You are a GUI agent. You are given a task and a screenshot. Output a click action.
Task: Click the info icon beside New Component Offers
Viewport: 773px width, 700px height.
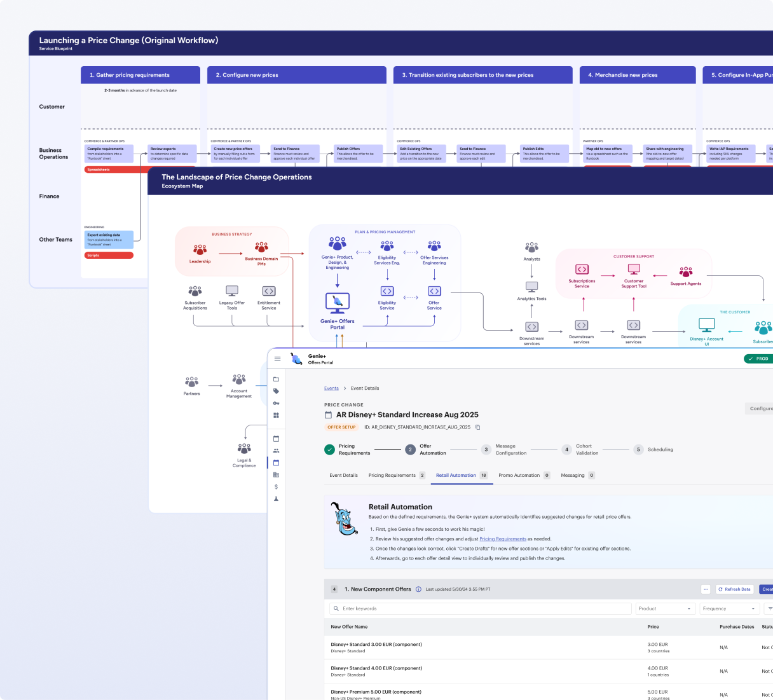tap(419, 589)
